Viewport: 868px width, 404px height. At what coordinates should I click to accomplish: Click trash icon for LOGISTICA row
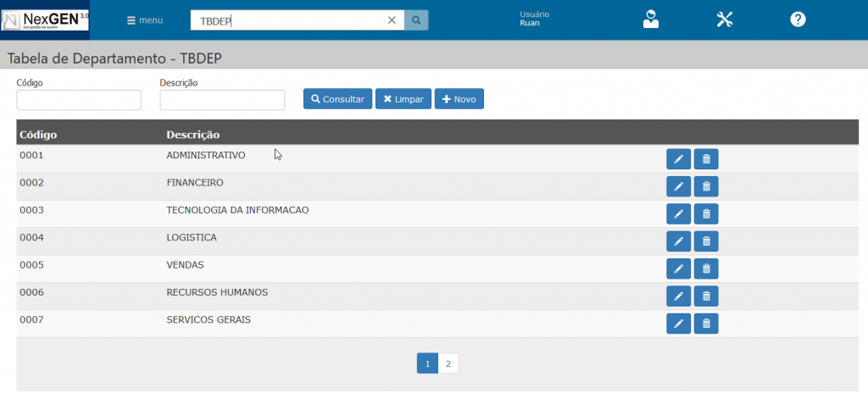tap(706, 241)
